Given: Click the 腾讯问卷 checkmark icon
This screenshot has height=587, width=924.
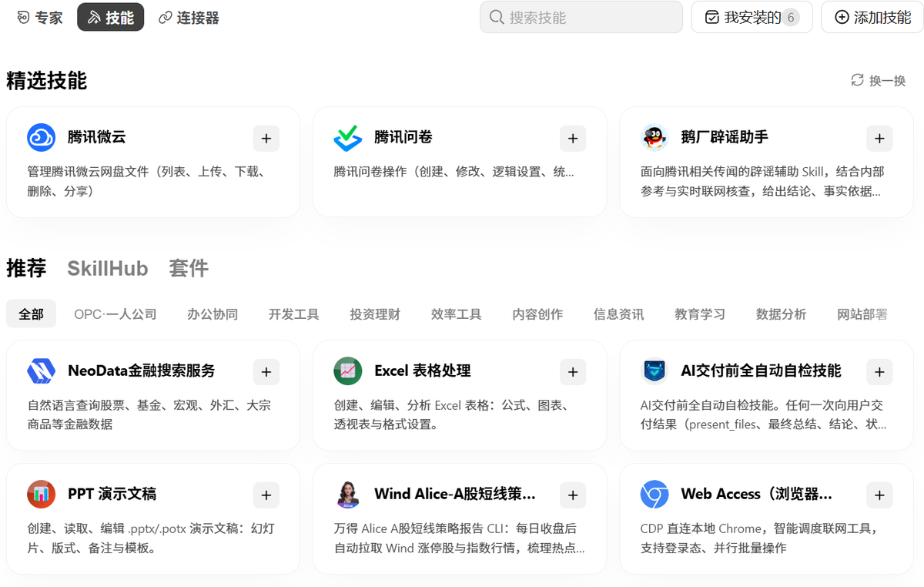Looking at the screenshot, I should [347, 138].
